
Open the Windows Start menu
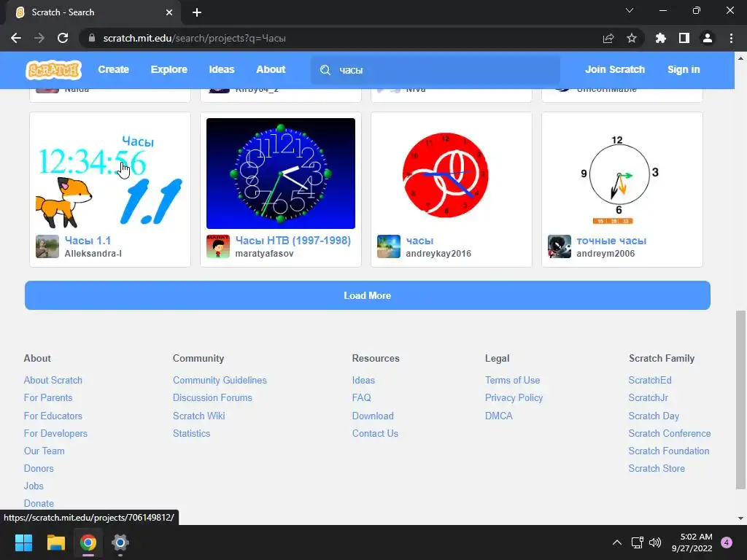coord(23,542)
